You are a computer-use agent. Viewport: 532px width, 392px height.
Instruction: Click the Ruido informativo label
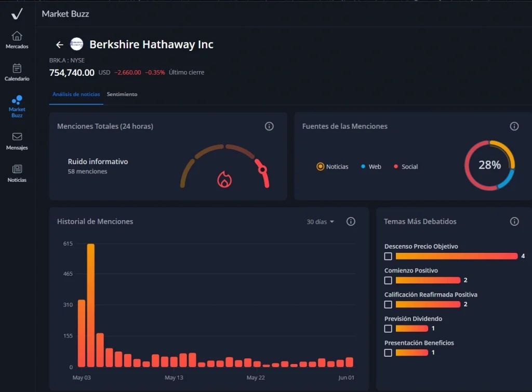pos(98,161)
